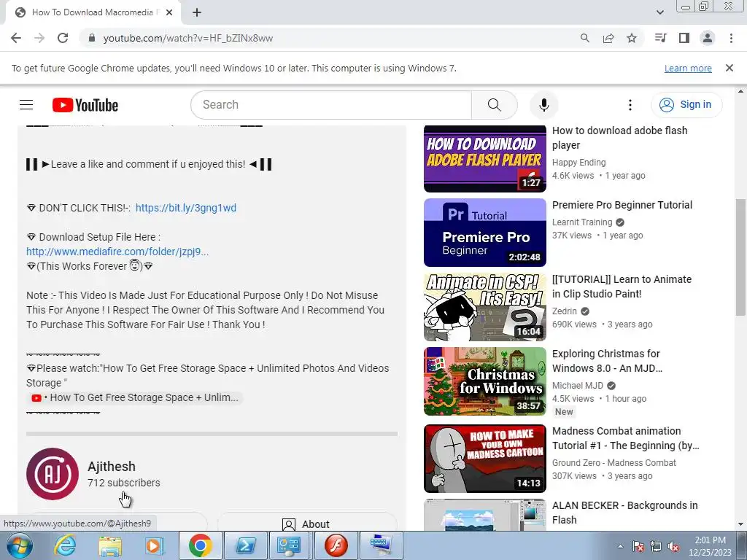Click Ground Zero - Madness Combat channel text
The width and height of the screenshot is (747, 560).
614,462
